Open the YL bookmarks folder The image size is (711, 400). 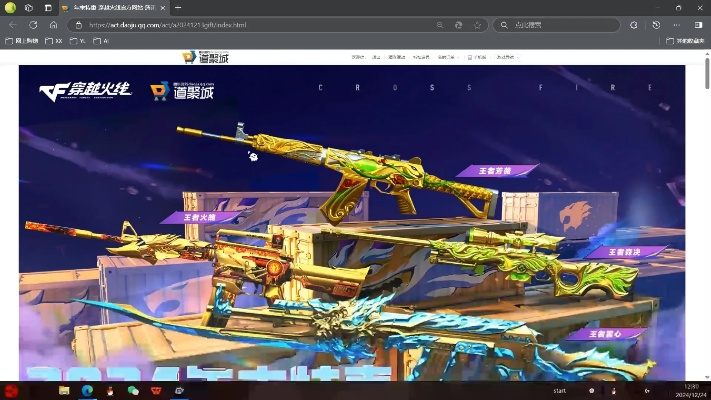coord(78,41)
